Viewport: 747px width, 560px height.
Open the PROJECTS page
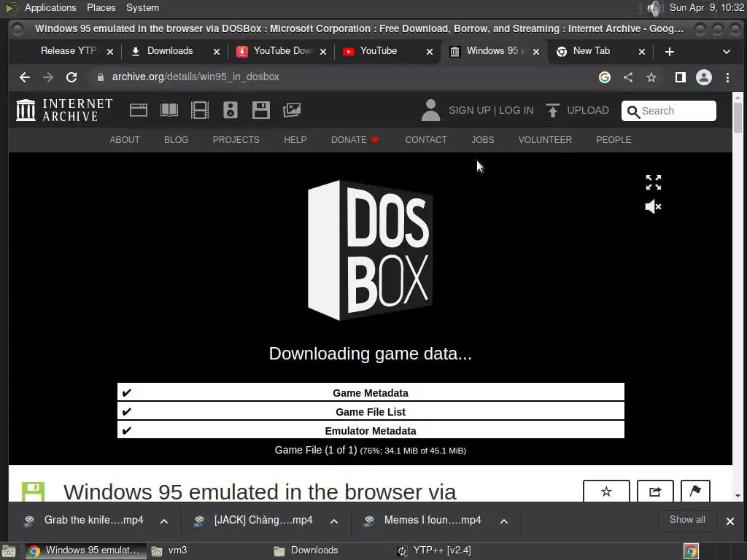point(236,139)
